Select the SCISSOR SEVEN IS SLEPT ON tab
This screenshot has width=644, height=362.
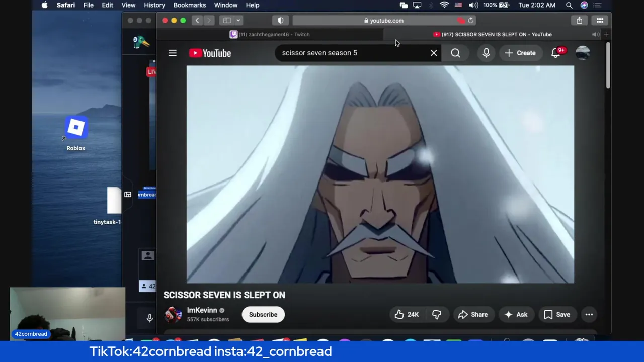pyautogui.click(x=493, y=34)
